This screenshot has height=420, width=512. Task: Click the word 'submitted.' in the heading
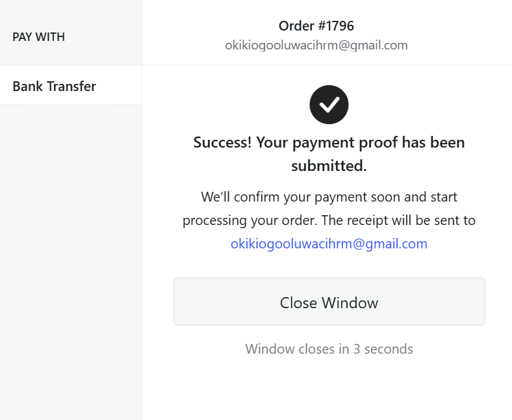[x=329, y=166]
